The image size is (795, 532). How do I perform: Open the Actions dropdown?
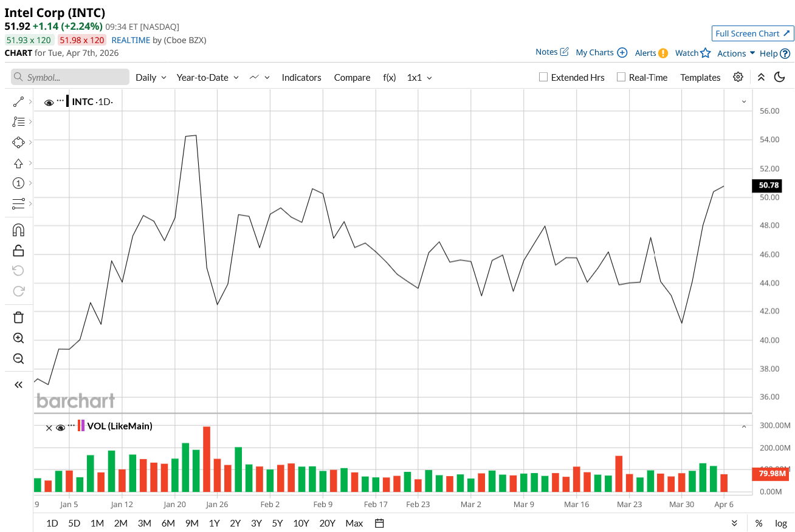[x=736, y=53]
